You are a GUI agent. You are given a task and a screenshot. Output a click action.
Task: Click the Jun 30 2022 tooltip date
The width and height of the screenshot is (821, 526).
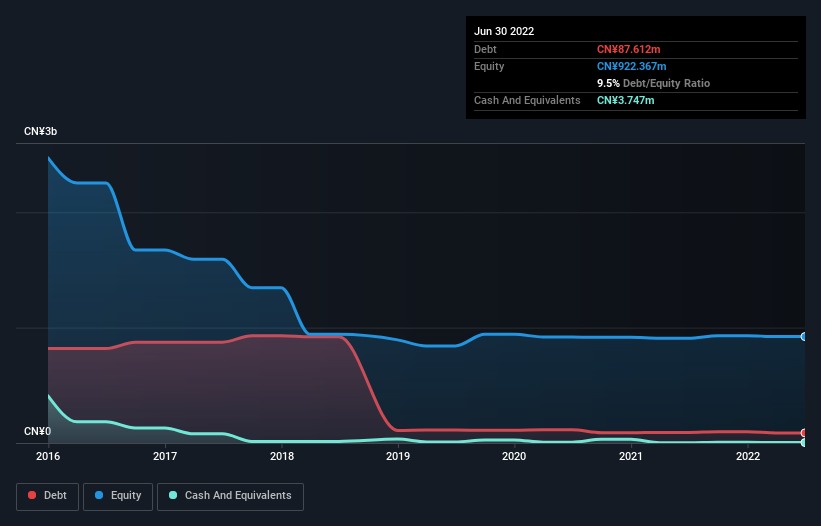504,31
